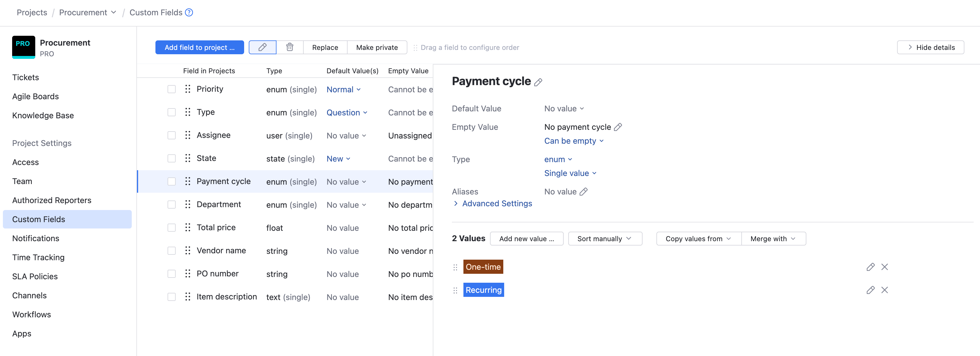Open the 'Sort manually' dropdown
The height and width of the screenshot is (356, 980).
pyautogui.click(x=604, y=238)
